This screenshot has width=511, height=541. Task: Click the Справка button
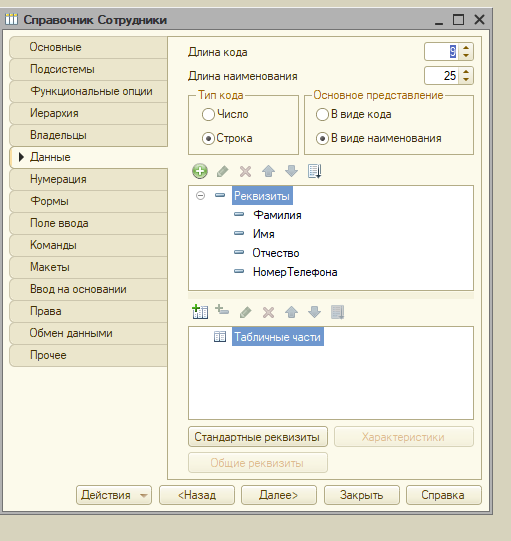pos(443,495)
